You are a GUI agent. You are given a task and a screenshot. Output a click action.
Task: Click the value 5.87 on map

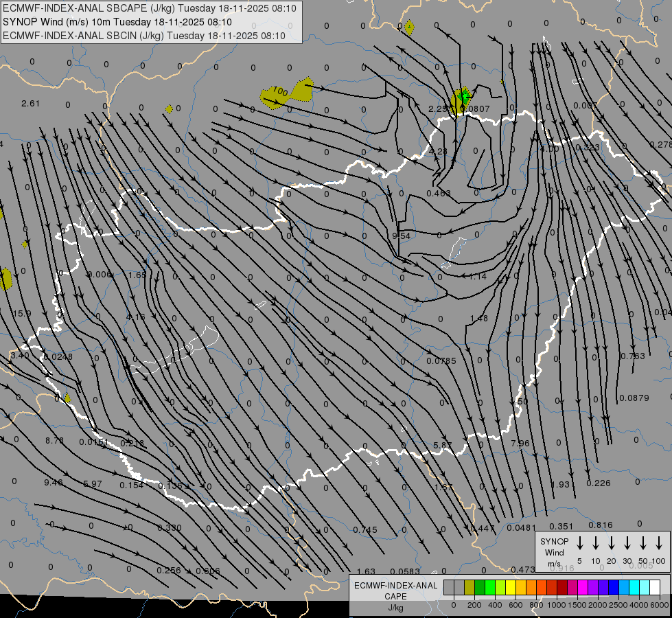442,445
